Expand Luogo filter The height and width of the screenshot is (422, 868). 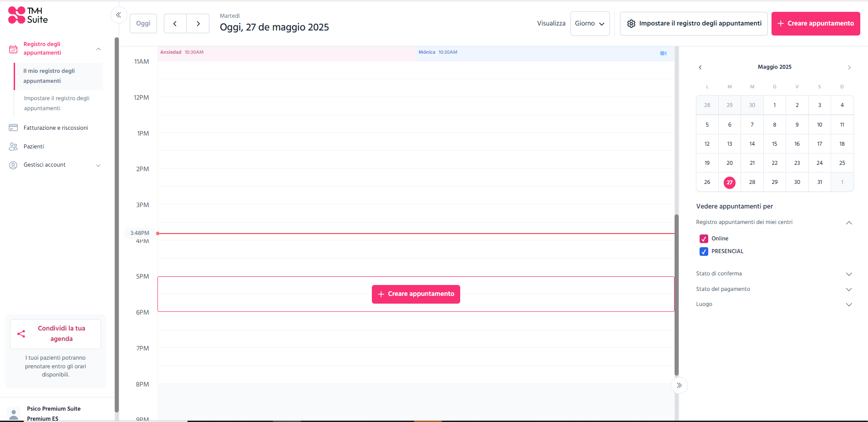pyautogui.click(x=848, y=305)
